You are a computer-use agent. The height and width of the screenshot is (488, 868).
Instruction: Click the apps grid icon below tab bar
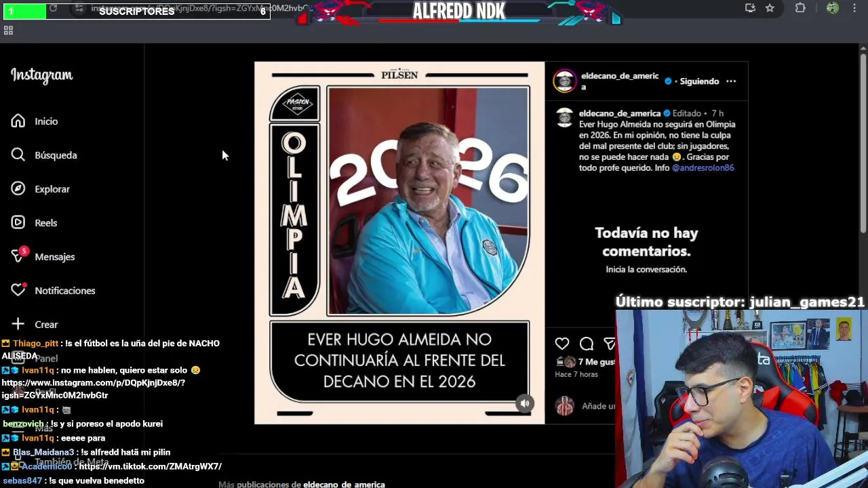click(8, 30)
